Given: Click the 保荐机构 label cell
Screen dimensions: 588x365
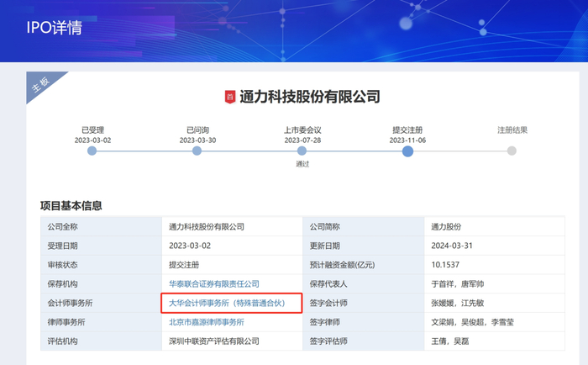Looking at the screenshot, I should [102, 284].
